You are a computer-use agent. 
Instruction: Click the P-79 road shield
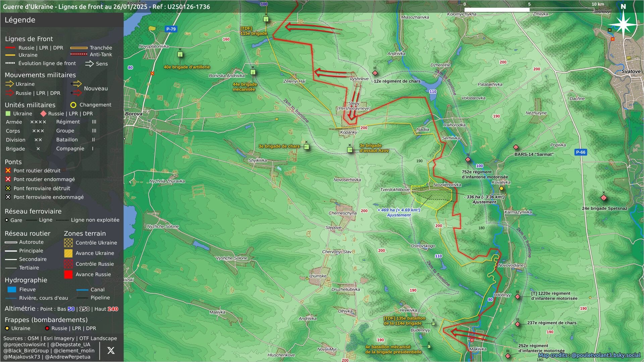[x=171, y=29]
